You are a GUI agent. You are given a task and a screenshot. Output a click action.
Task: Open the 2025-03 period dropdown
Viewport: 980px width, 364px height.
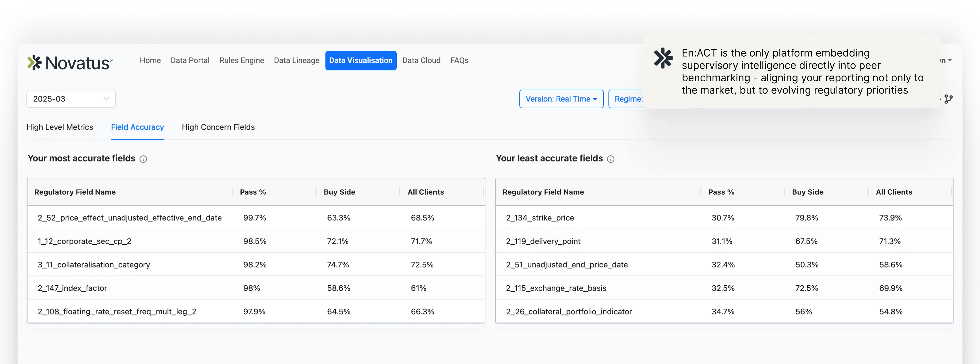tap(71, 99)
